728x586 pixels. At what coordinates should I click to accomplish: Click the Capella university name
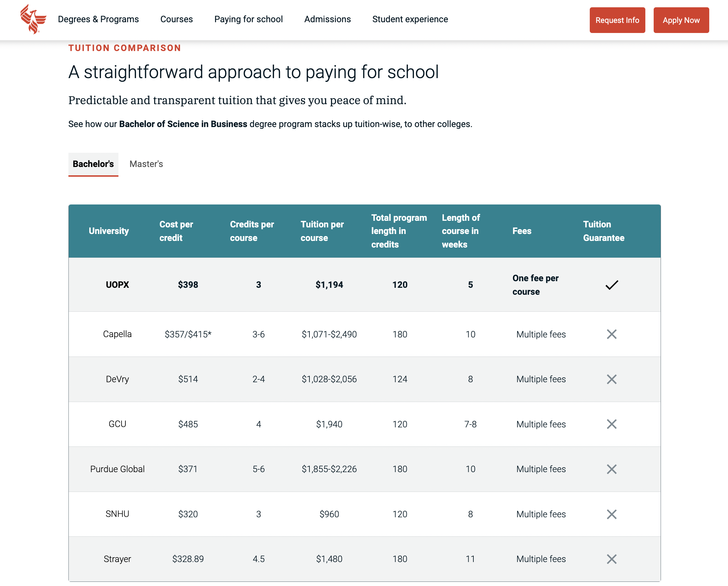tap(117, 334)
